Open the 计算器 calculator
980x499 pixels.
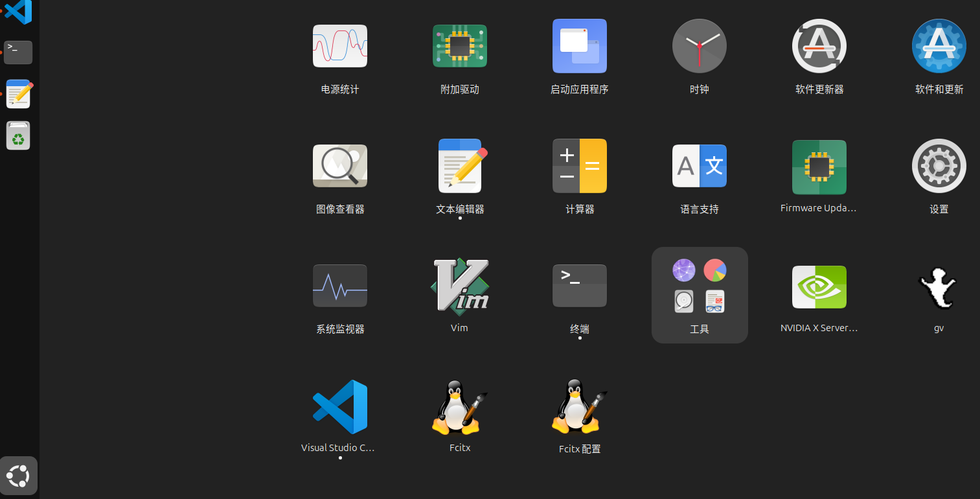click(x=580, y=166)
